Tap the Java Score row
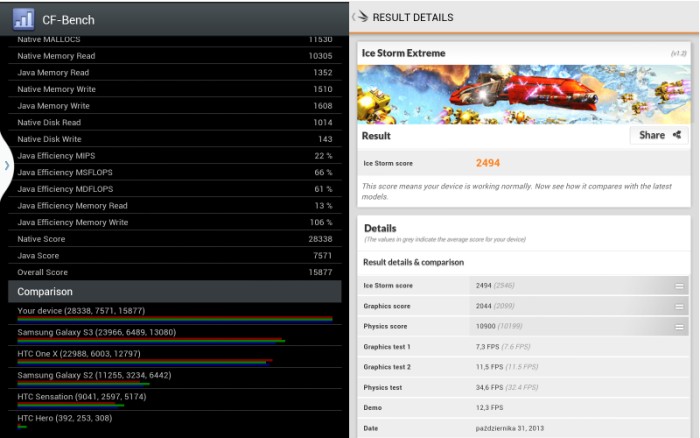 [x=175, y=255]
